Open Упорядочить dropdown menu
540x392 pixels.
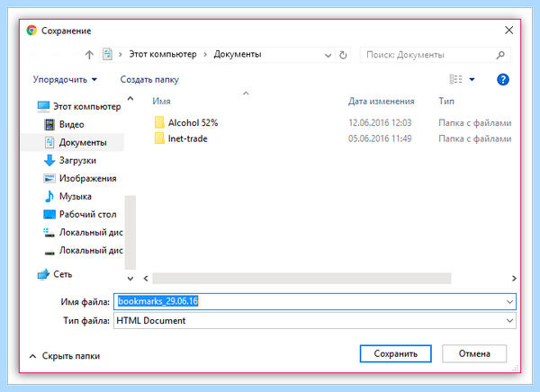coord(65,79)
